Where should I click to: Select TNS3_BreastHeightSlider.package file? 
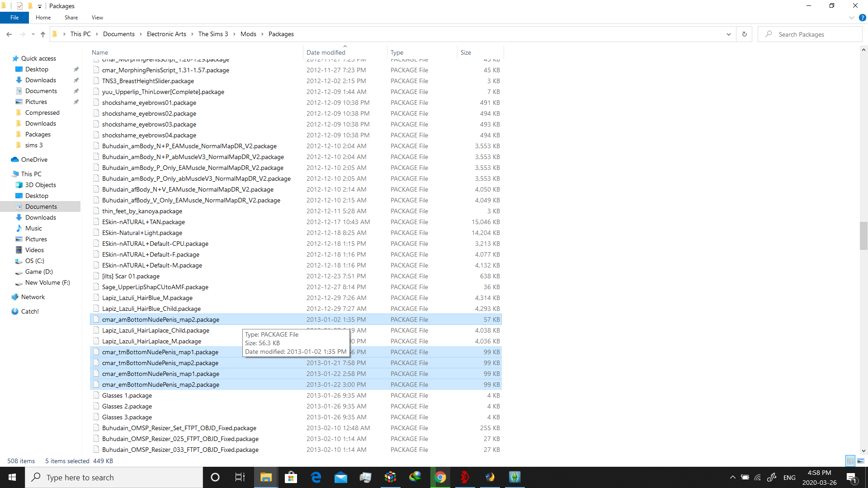pos(296,81)
